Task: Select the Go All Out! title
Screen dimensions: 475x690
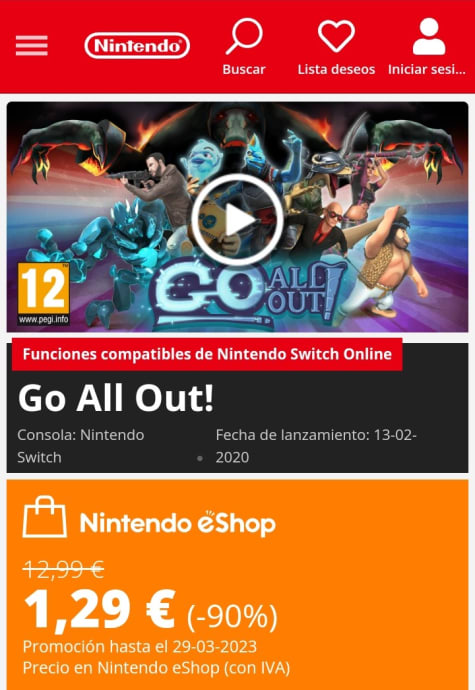Action: point(116,398)
